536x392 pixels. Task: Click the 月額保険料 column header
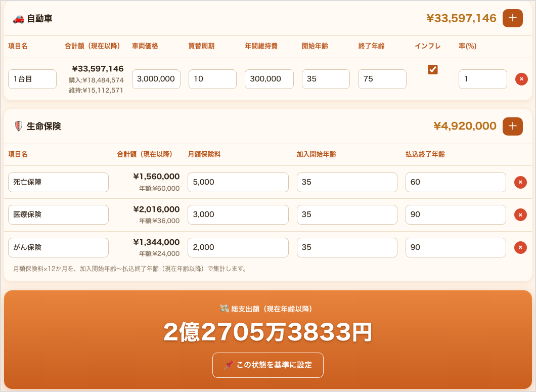click(204, 154)
